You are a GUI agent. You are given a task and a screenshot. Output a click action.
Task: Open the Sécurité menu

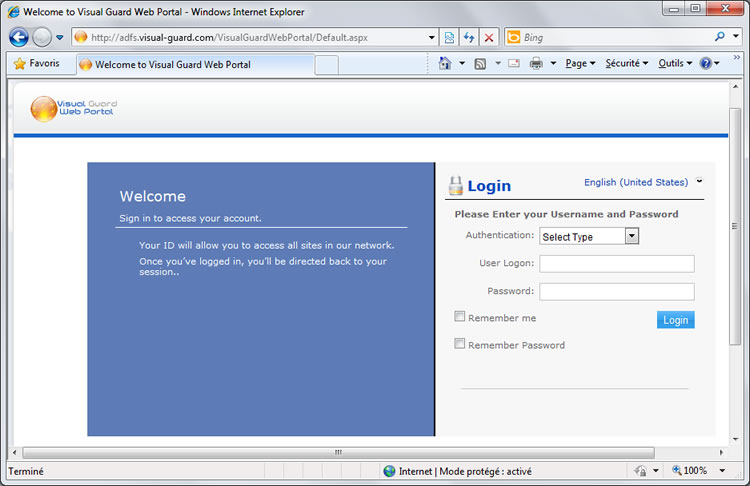pos(627,63)
